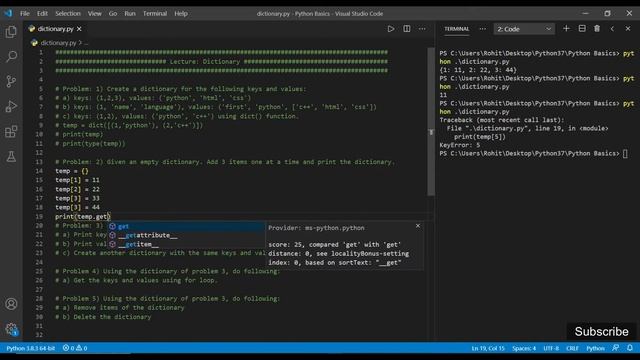Open the Extensions view
The image size is (640, 360).
tap(11, 131)
